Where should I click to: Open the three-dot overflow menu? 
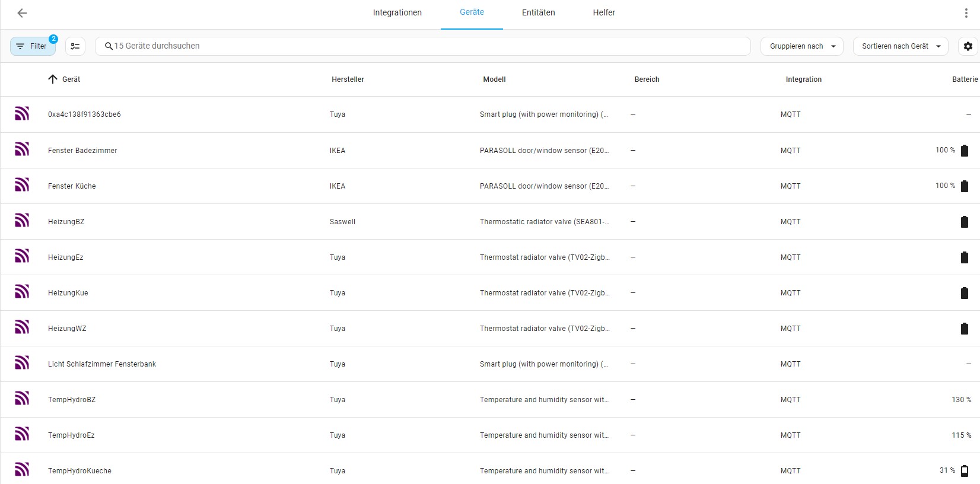coord(966,13)
